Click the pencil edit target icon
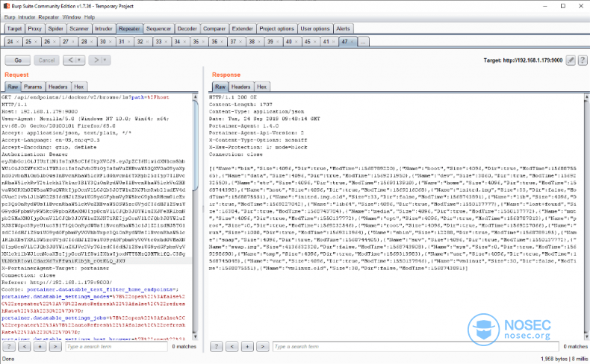 571,60
